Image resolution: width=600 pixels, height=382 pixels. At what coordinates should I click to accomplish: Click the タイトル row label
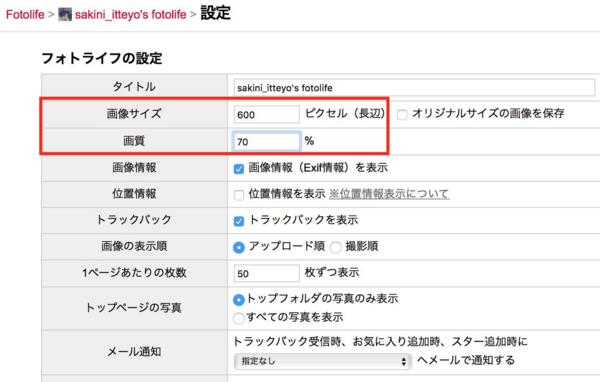click(x=134, y=87)
